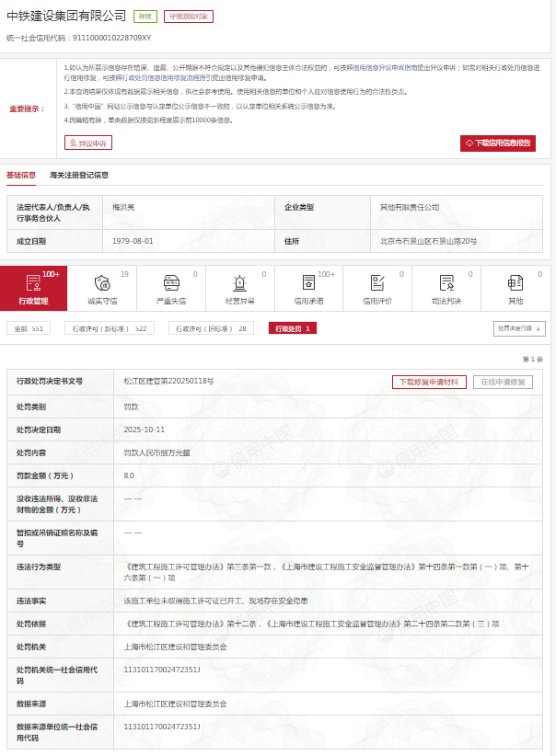The width and height of the screenshot is (556, 756).
Task: Click the 下载信用信息报告 button
Action: [498, 143]
